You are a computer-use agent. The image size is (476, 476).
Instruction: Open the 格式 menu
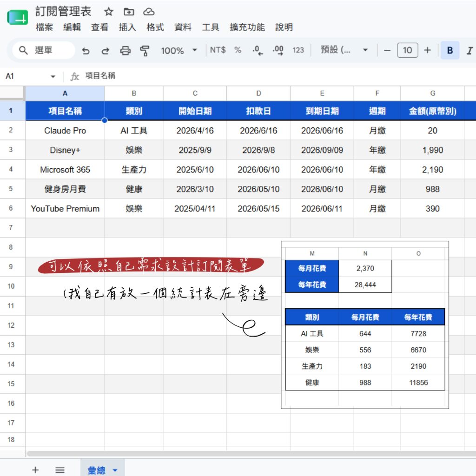[155, 27]
